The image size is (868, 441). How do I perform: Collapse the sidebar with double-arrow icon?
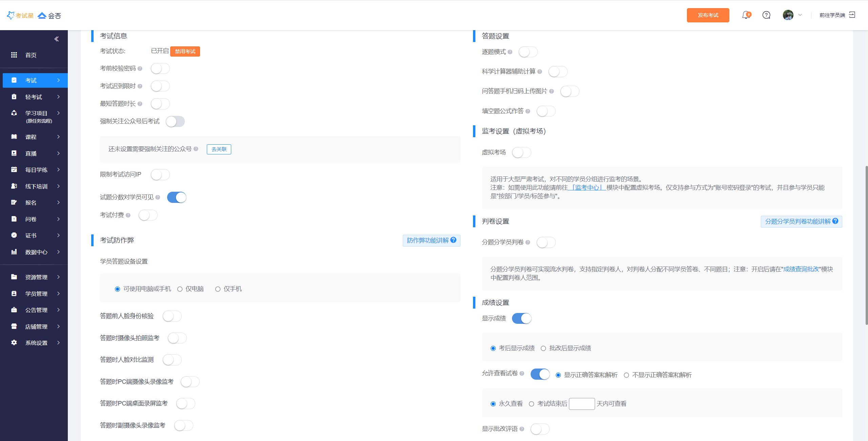pyautogui.click(x=57, y=39)
